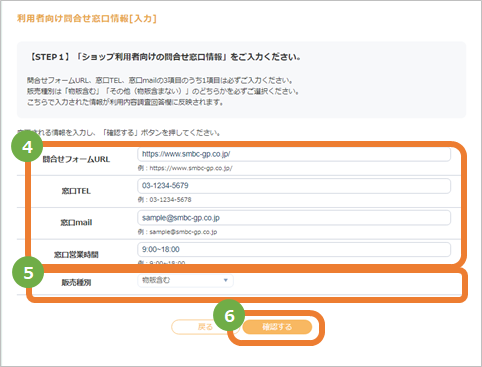Click the example sample@smbc-gp.co.jp hint
The width and height of the screenshot is (482, 367).
point(177,232)
